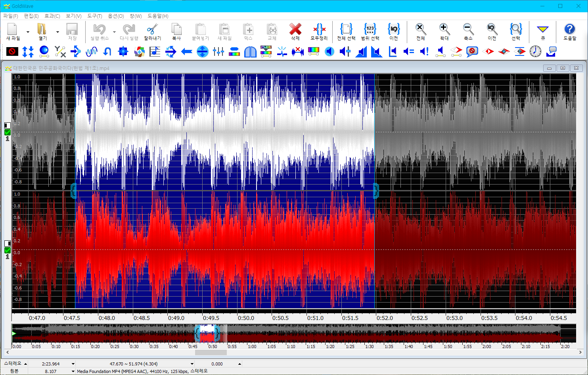The width and height of the screenshot is (588, 375).
Task: Open the 보기(V) menu
Action: 73,16
